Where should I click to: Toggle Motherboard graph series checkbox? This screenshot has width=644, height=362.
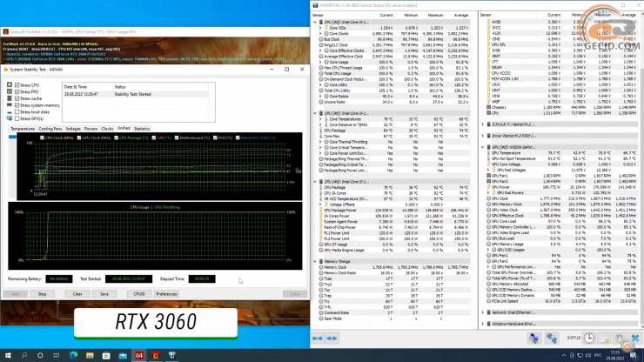coord(176,138)
